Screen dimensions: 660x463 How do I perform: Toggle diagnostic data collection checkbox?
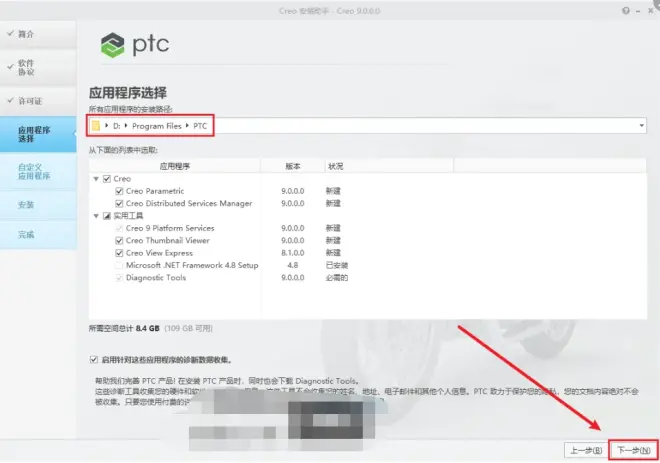(x=94, y=359)
